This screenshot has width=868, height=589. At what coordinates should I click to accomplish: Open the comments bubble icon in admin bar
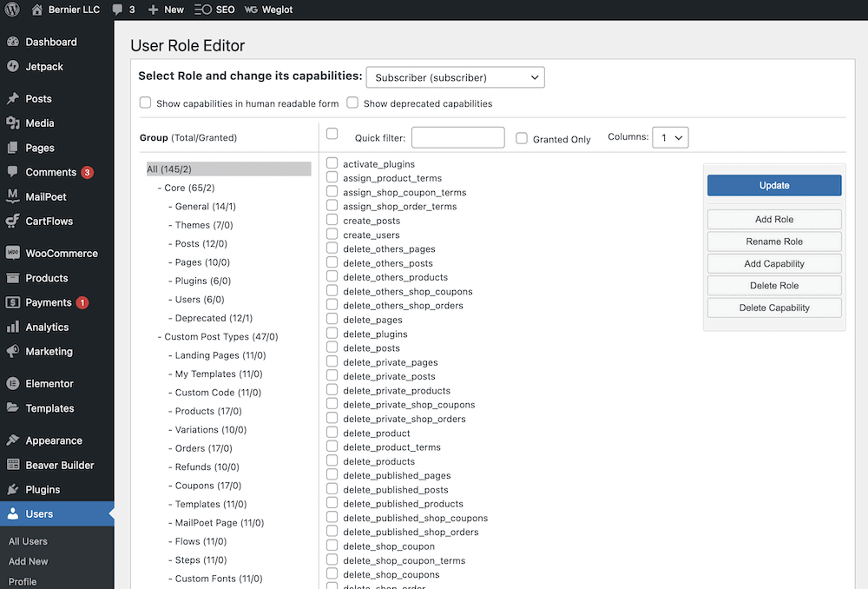[x=117, y=10]
